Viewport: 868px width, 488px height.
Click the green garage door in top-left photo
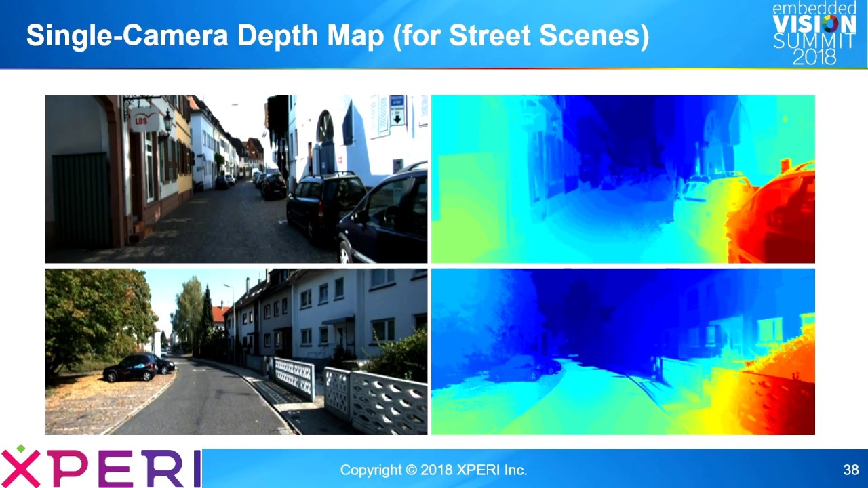80,200
